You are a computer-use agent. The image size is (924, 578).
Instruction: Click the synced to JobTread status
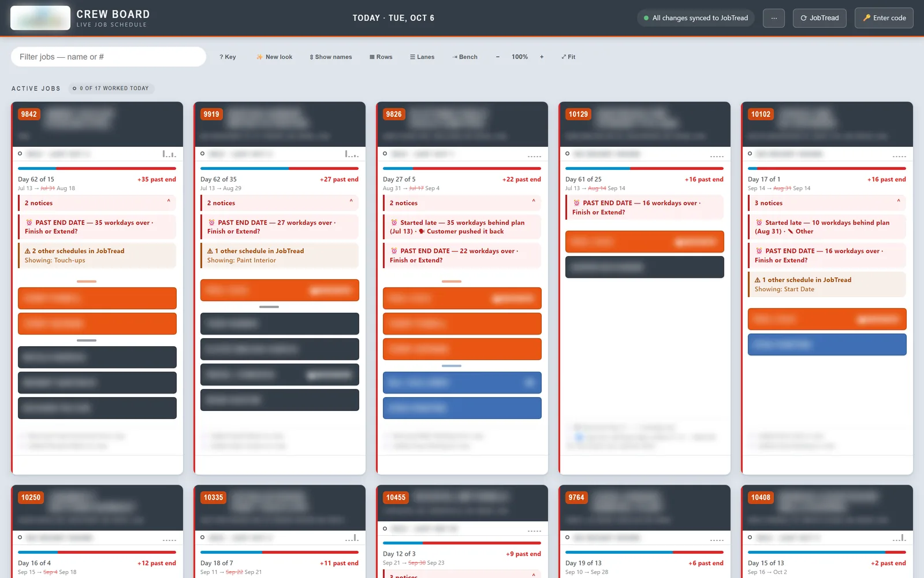pos(696,18)
